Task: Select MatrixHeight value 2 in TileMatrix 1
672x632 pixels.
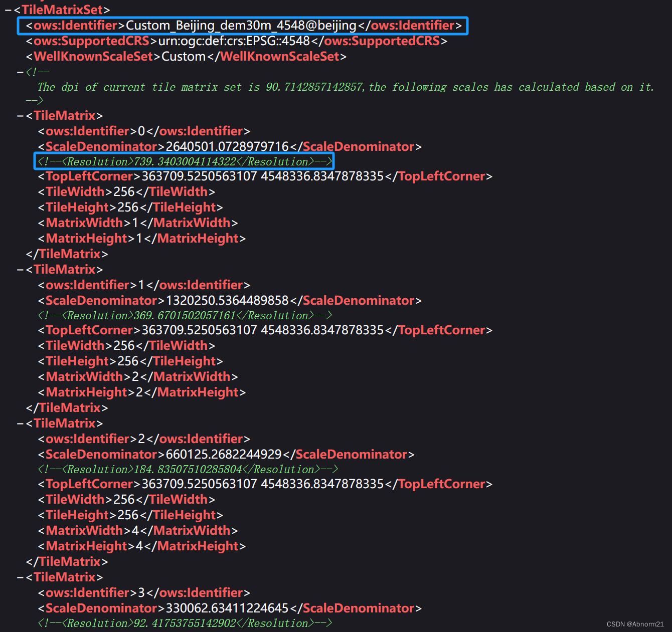Action: 139,391
